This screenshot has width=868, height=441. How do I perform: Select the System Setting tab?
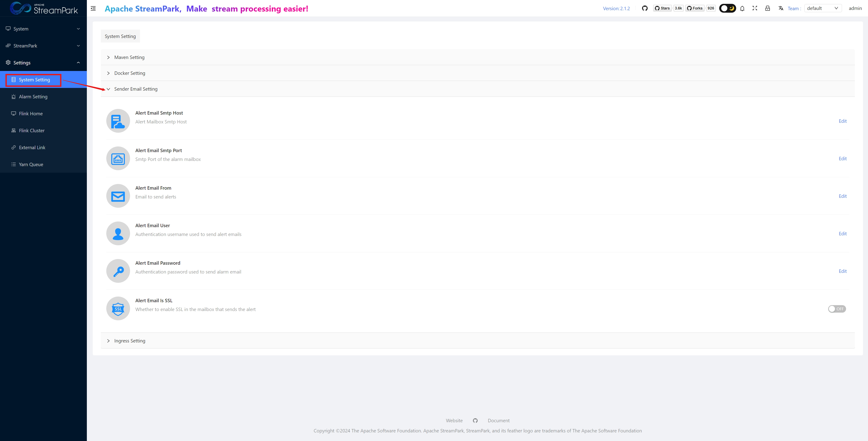click(120, 36)
